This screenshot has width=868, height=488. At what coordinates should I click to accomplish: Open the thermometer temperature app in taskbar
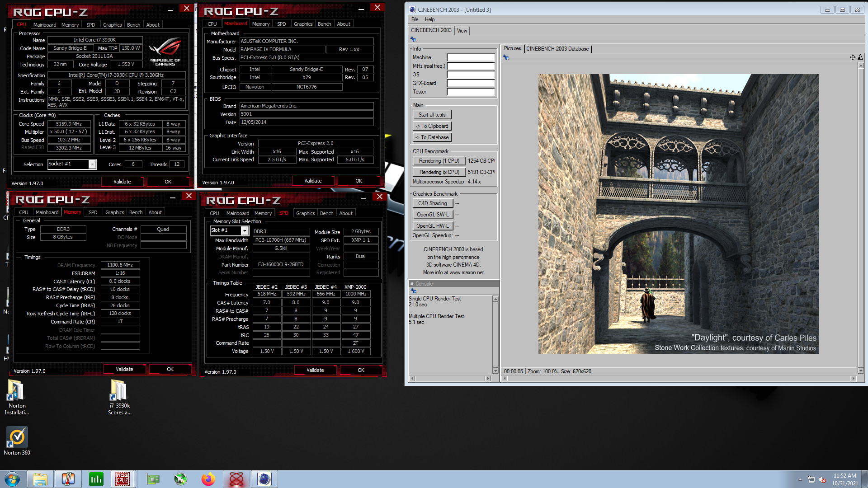(68, 479)
